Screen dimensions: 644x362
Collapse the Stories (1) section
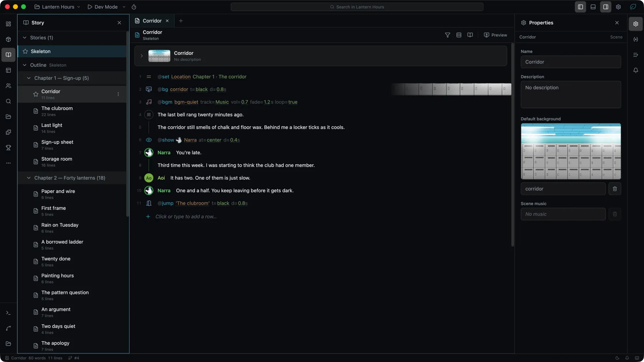pyautogui.click(x=25, y=38)
